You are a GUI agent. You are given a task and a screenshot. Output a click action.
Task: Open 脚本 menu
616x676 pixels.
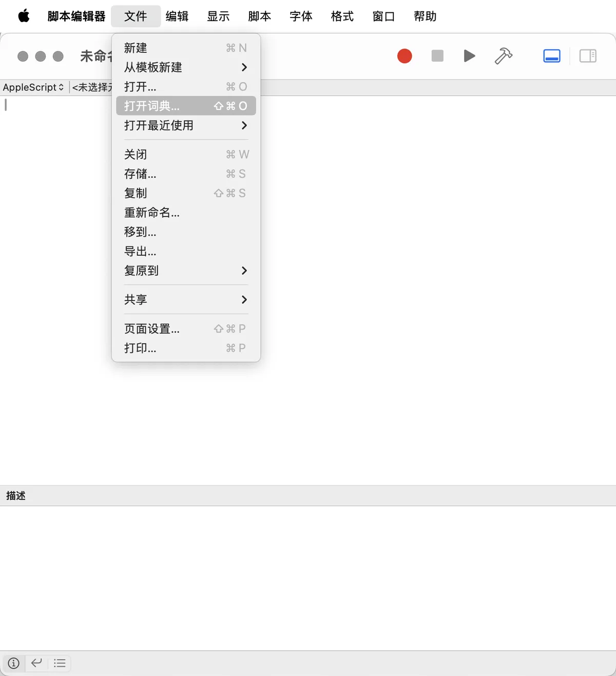260,16
